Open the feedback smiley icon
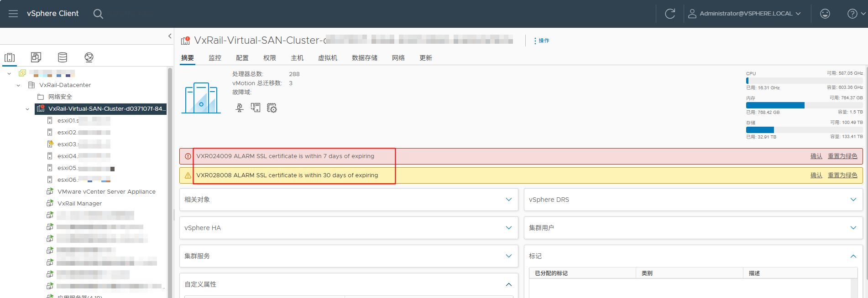 [825, 14]
